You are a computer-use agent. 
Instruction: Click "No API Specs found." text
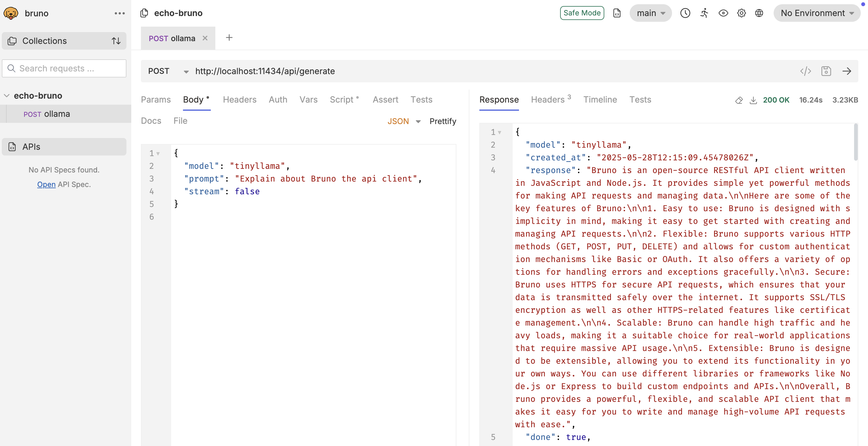pyautogui.click(x=64, y=170)
